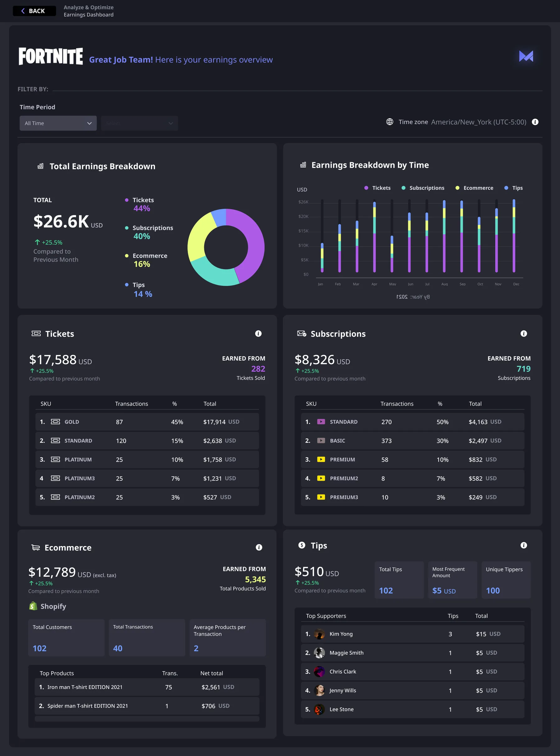Open the Ecommerce section info icon
This screenshot has height=756, width=560.
tap(259, 547)
